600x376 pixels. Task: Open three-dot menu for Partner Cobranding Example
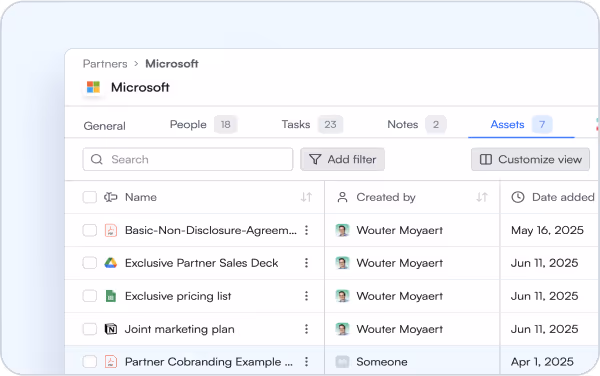[307, 361]
